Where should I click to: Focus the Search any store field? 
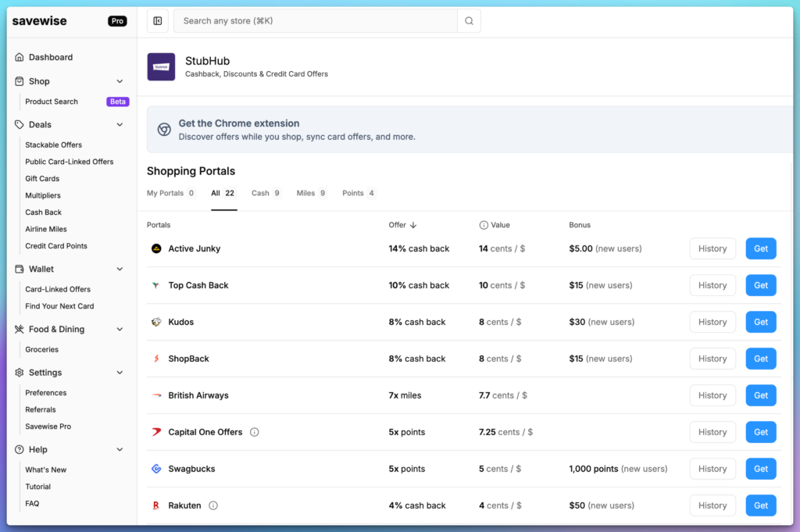pyautogui.click(x=316, y=21)
